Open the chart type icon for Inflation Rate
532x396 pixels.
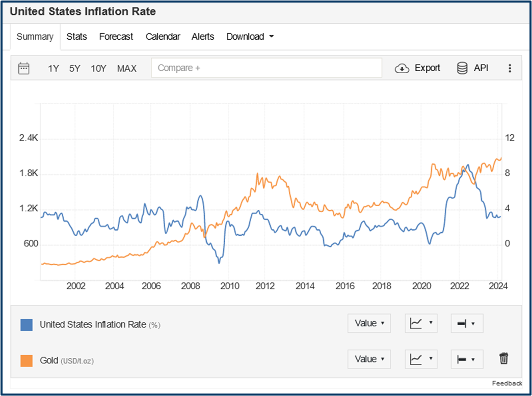(x=421, y=323)
